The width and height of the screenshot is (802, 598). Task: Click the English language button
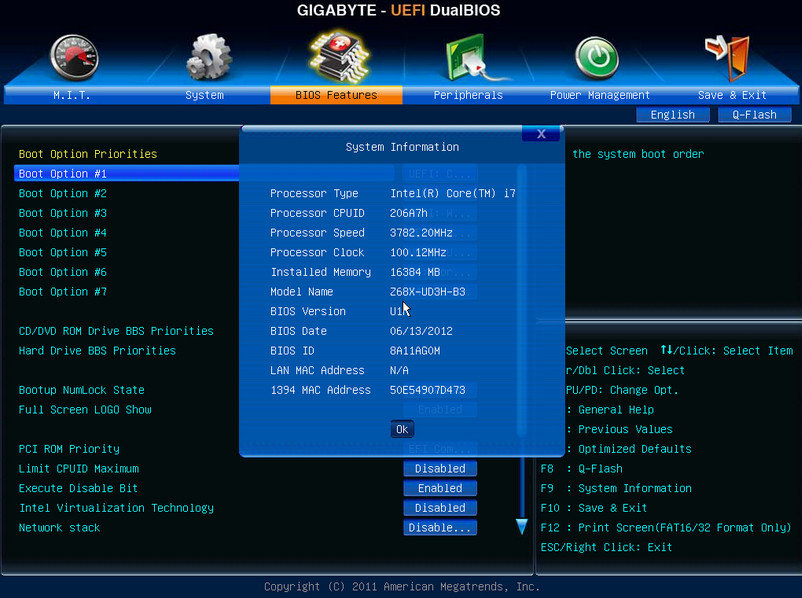click(x=673, y=115)
